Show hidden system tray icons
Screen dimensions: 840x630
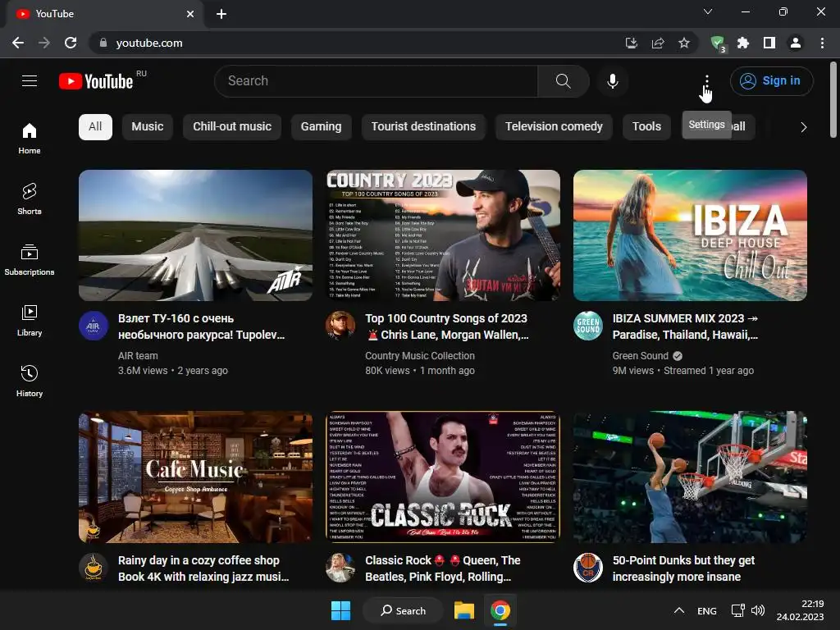point(678,610)
